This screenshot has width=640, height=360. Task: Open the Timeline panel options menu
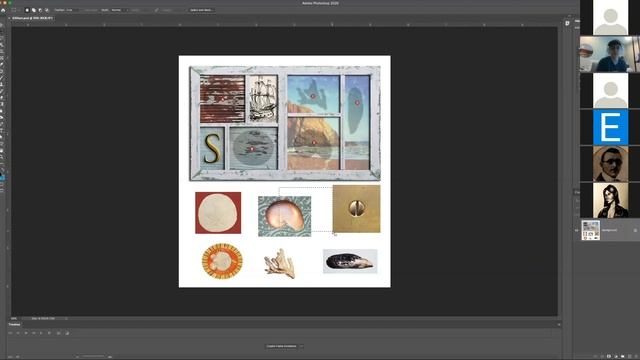(559, 324)
